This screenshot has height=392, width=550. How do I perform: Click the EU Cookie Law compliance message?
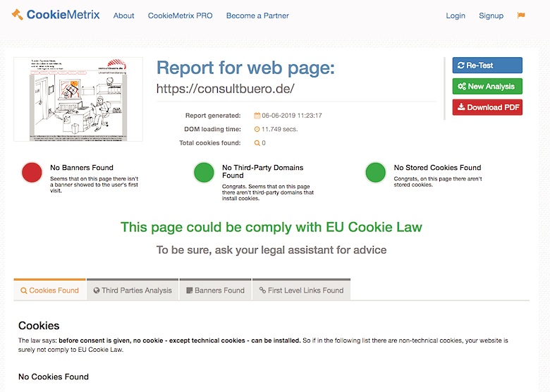pyautogui.click(x=271, y=227)
